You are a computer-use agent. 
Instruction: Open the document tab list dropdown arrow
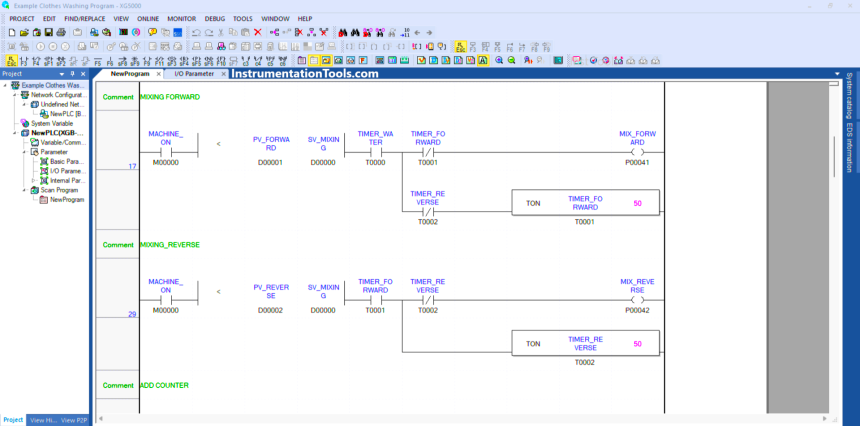[x=837, y=73]
